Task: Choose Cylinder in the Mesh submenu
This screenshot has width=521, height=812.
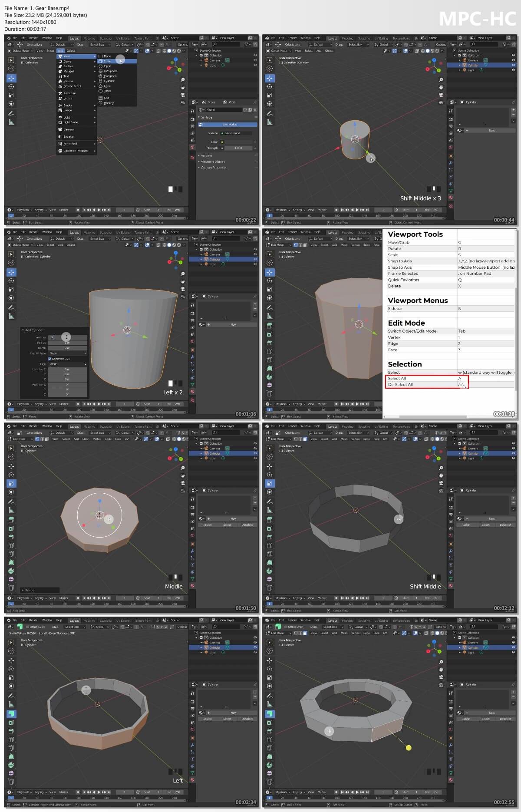Action: point(117,81)
